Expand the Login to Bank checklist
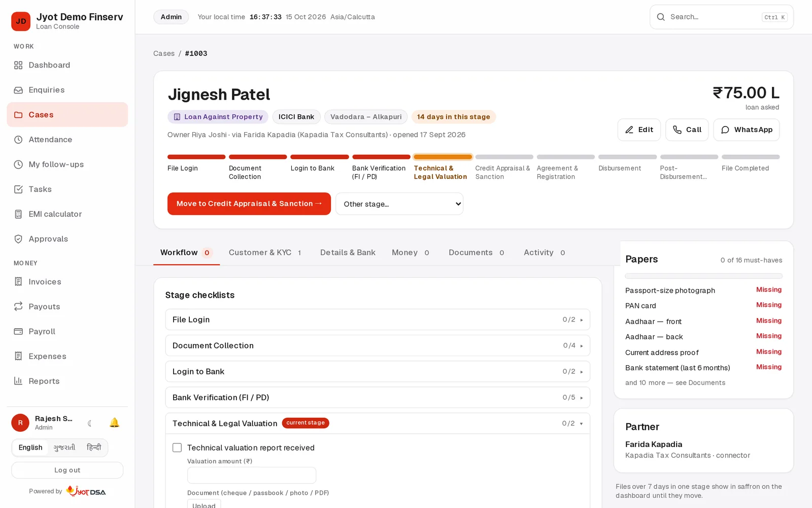Image resolution: width=812 pixels, height=508 pixels. pos(378,371)
